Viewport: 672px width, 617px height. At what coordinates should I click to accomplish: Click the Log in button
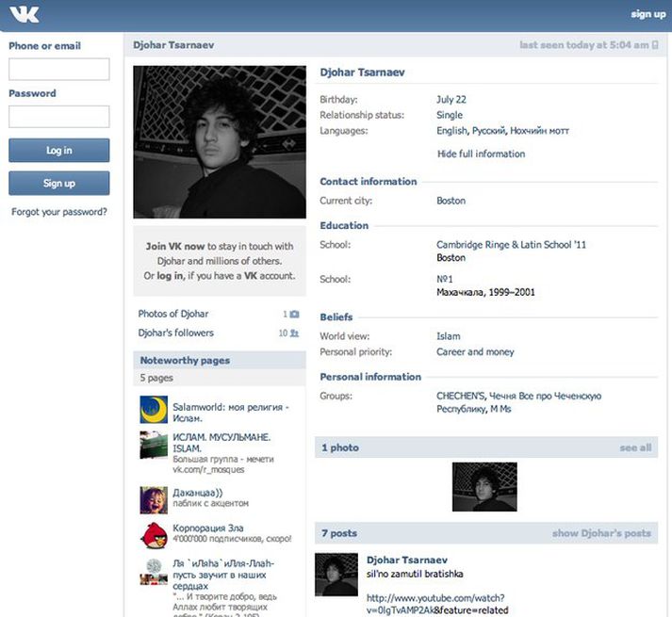[59, 151]
